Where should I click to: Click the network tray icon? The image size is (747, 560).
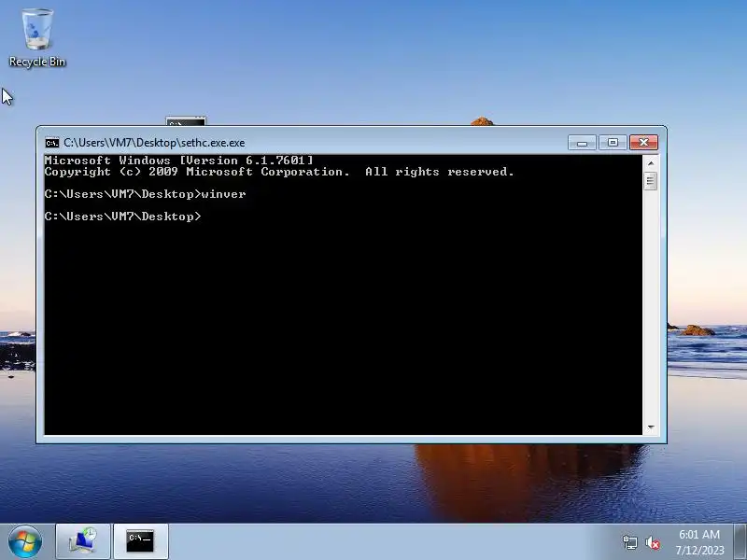pyautogui.click(x=629, y=542)
